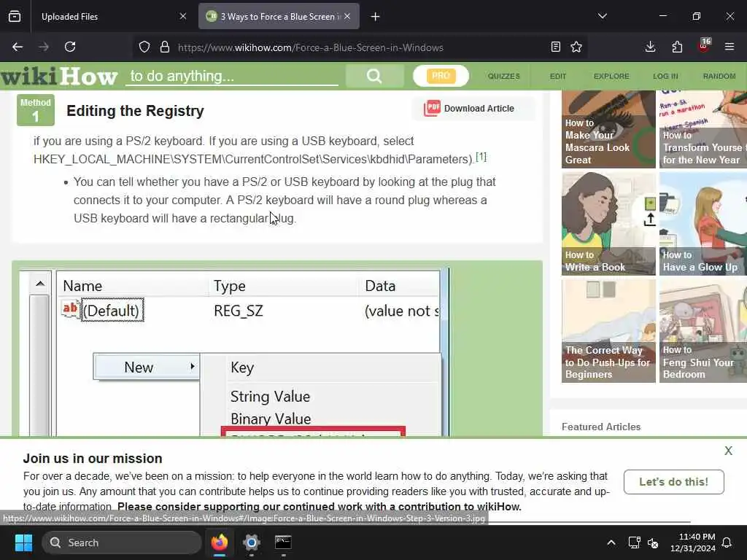747x560 pixels.
Task: Open the network display tray icon
Action: tap(635, 542)
